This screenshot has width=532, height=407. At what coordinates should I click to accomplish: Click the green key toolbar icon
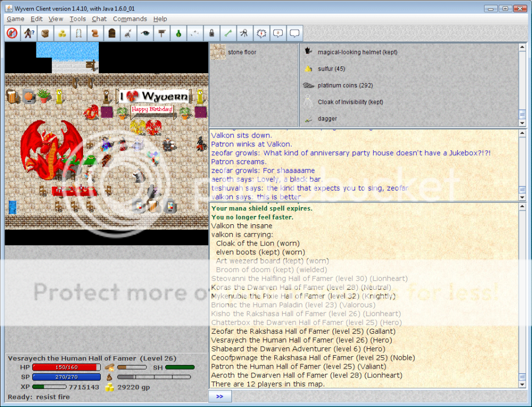(x=229, y=33)
